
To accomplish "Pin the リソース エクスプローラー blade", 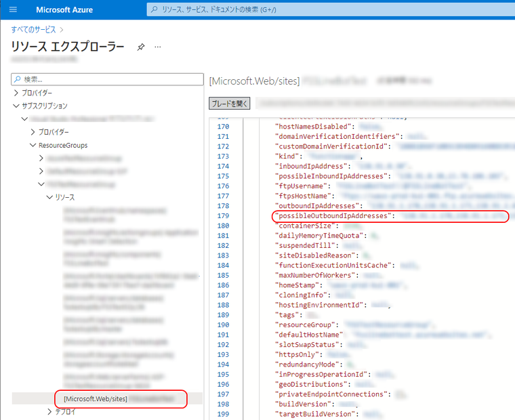I will 141,47.
